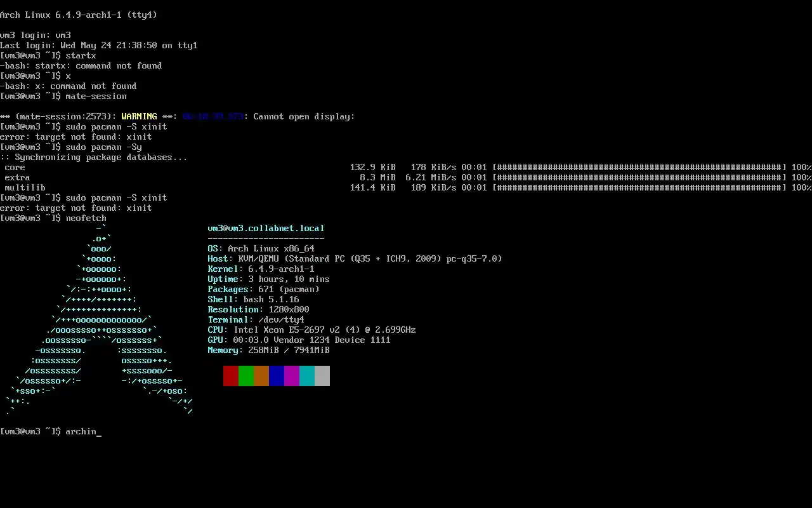Click the blue color block in neofetch

click(277, 375)
